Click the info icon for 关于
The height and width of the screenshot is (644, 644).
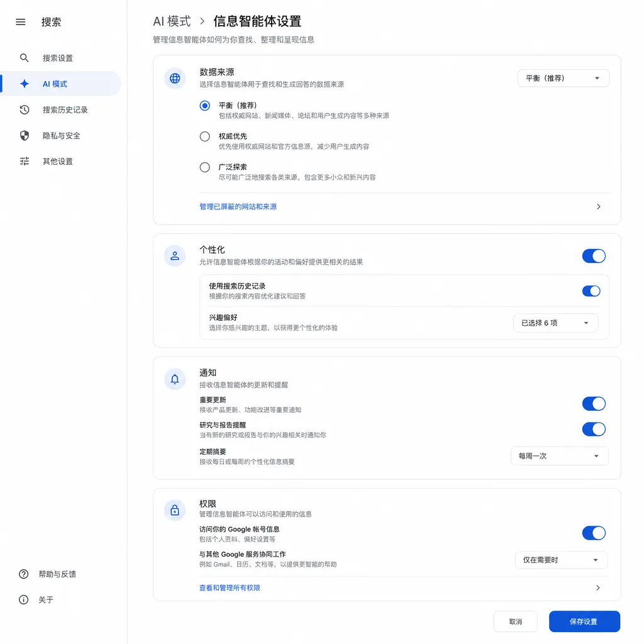pos(24,599)
